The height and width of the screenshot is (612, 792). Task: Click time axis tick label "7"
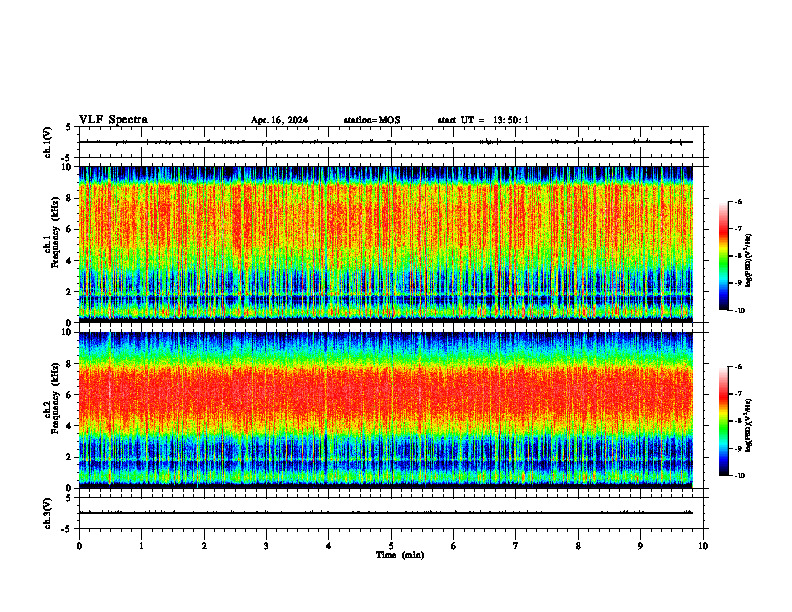tap(516, 546)
